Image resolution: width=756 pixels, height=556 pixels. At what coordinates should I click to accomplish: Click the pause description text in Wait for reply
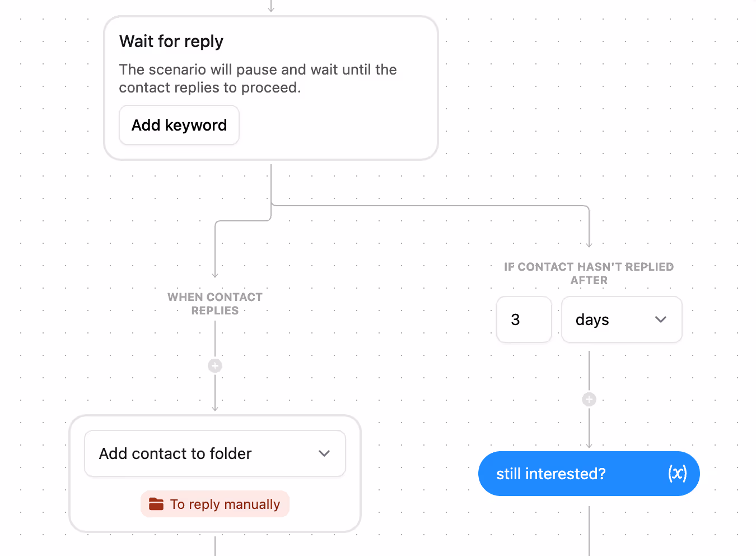(x=258, y=78)
